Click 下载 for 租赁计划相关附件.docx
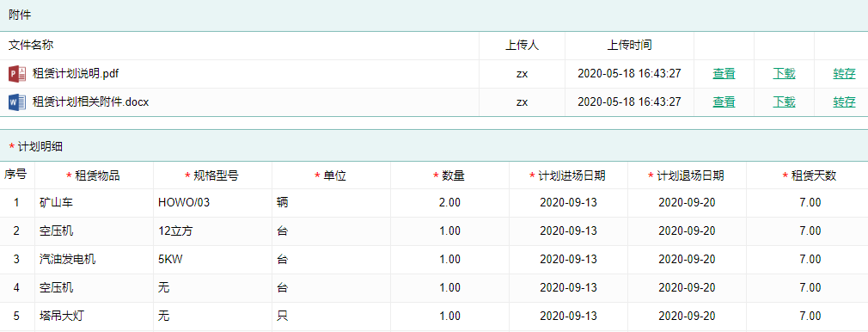The width and height of the screenshot is (868, 332). [784, 102]
